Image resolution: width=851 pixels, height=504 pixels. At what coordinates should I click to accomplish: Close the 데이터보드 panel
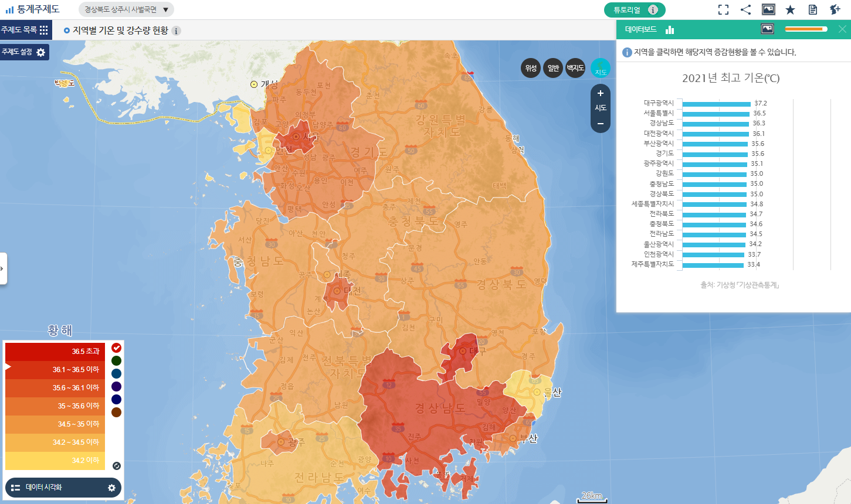click(842, 29)
